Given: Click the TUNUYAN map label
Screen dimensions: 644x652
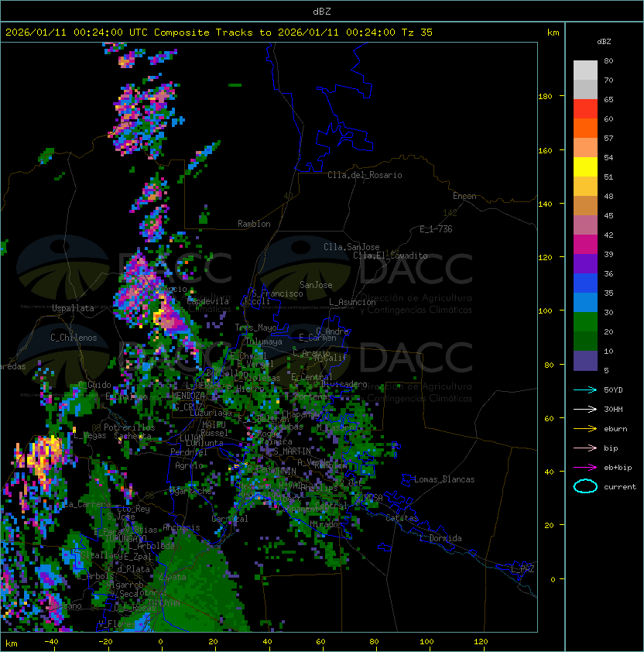Looking at the screenshot, I should 164,602.
